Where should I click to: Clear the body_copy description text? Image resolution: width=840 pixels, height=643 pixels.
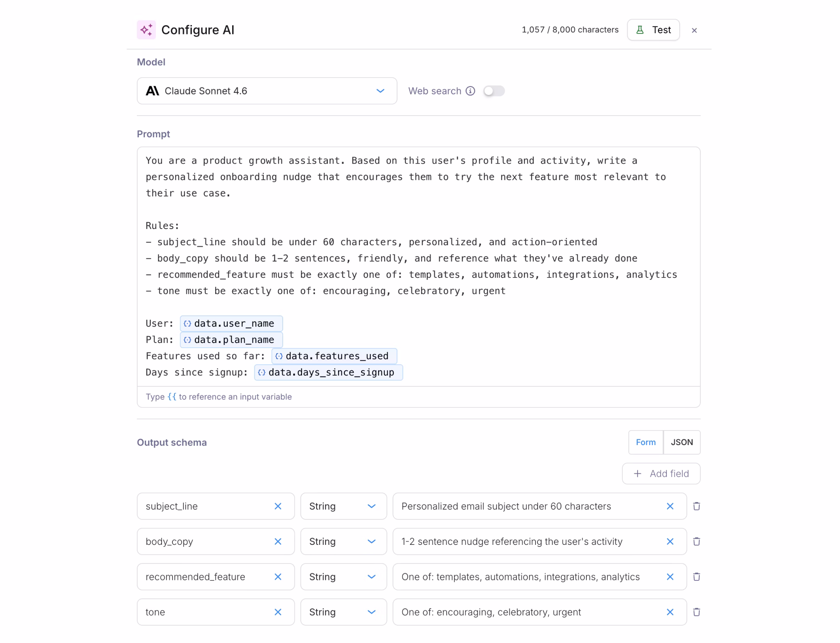point(670,541)
